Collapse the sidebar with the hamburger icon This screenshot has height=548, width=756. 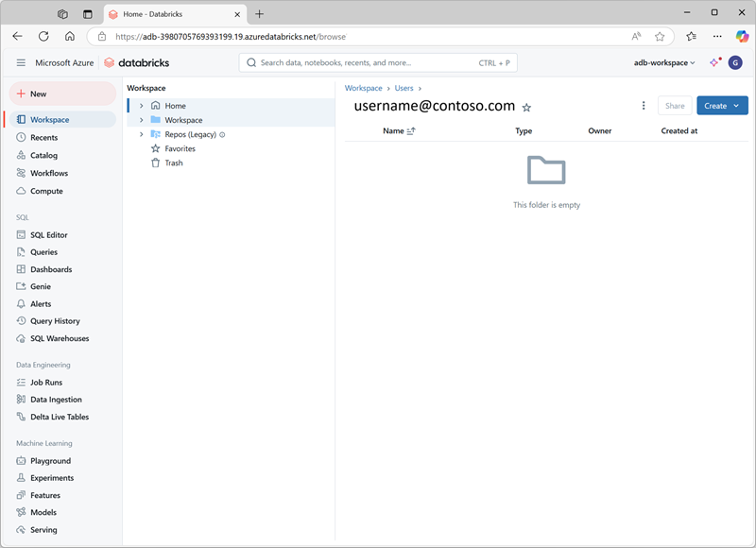[x=21, y=62]
